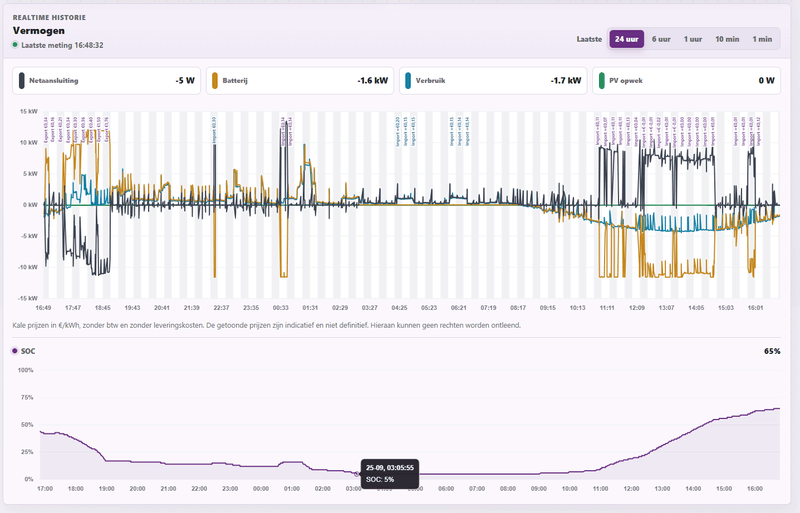Select the 24 uur time range
The width and height of the screenshot is (800, 513).
pos(627,39)
